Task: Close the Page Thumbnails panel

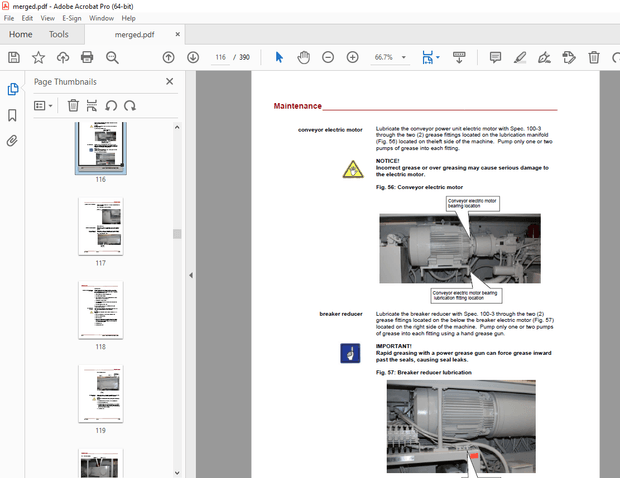Action: 170,81
